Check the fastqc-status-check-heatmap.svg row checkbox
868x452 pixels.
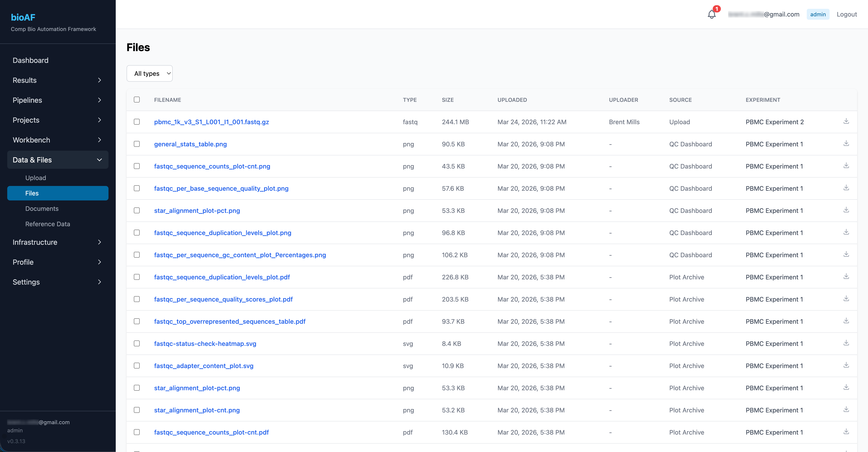pyautogui.click(x=137, y=344)
